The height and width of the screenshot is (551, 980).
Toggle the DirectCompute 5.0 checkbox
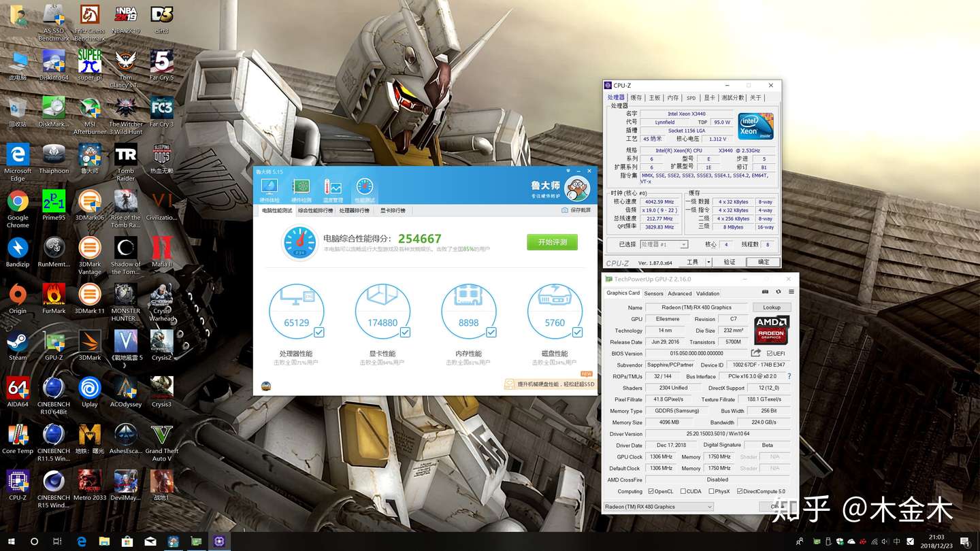click(x=740, y=491)
